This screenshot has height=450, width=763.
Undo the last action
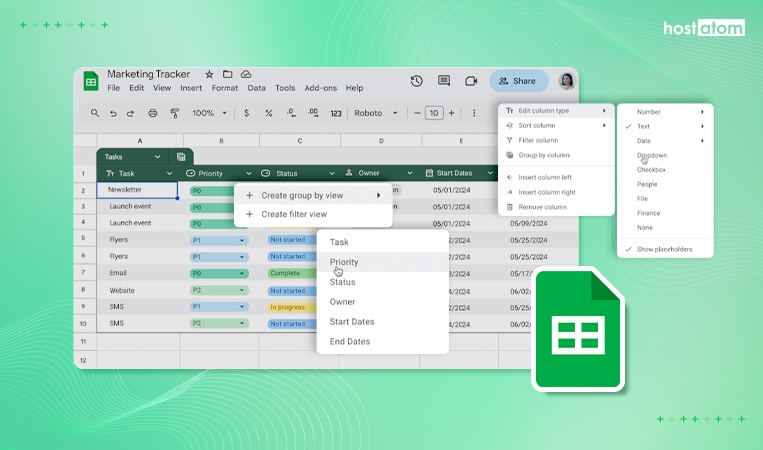[x=113, y=113]
